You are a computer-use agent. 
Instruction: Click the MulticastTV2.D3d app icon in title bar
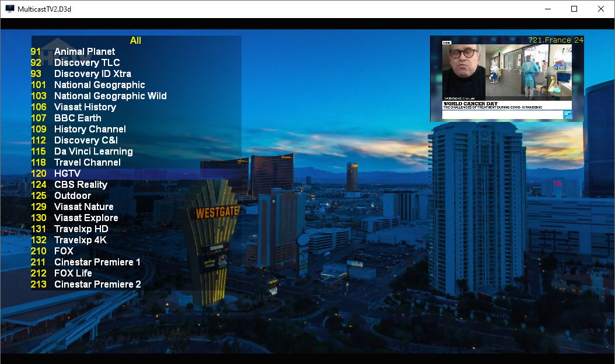point(10,9)
